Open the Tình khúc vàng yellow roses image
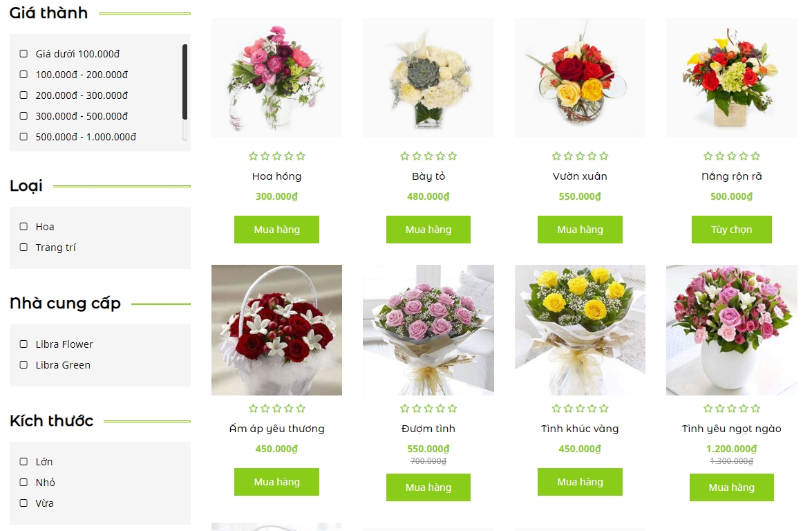Image resolution: width=812 pixels, height=531 pixels. (x=580, y=330)
